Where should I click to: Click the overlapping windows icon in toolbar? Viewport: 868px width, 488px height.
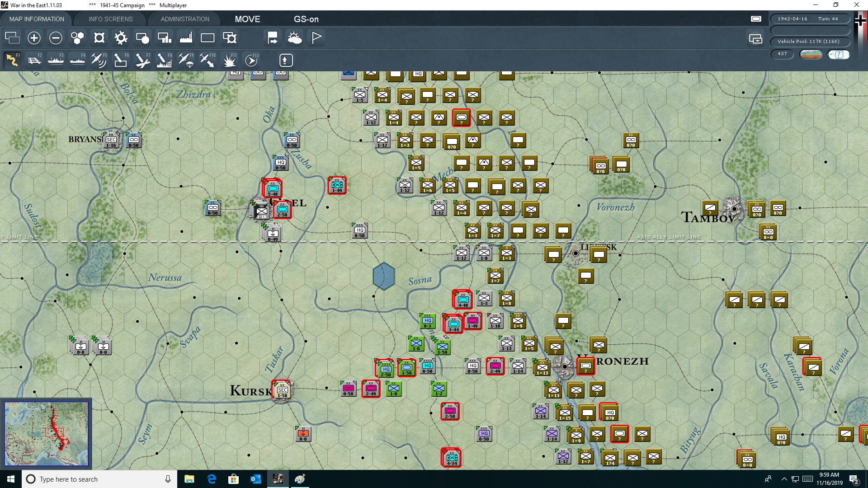pos(12,38)
